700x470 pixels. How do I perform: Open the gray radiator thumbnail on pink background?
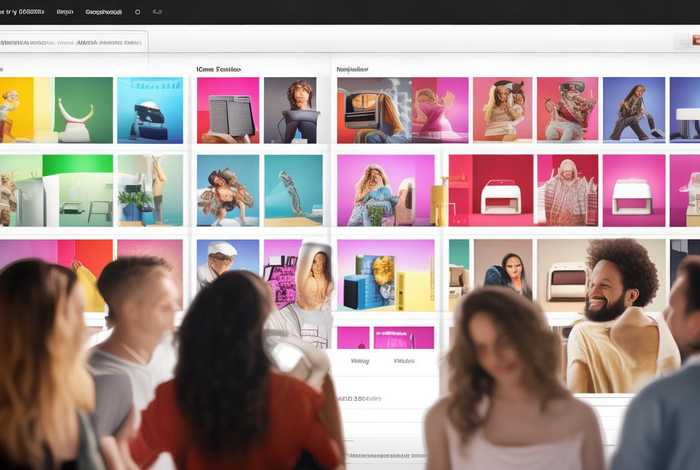coord(228,110)
